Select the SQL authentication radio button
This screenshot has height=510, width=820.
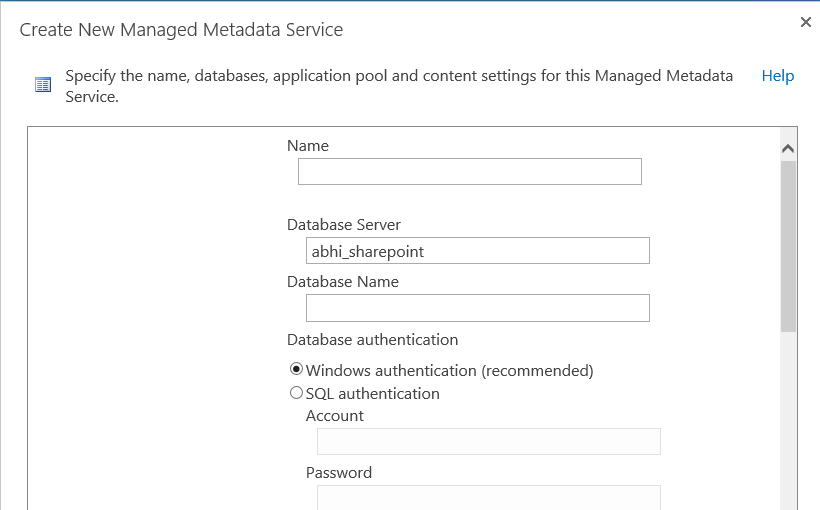tap(296, 392)
